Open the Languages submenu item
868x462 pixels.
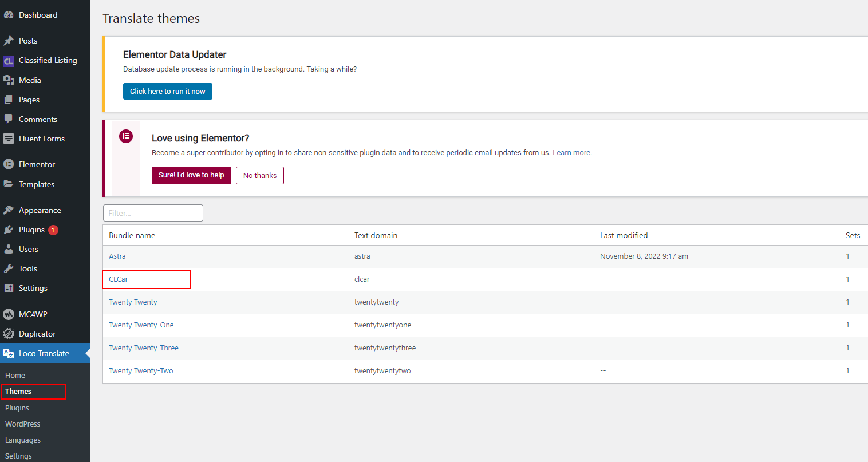click(23, 440)
